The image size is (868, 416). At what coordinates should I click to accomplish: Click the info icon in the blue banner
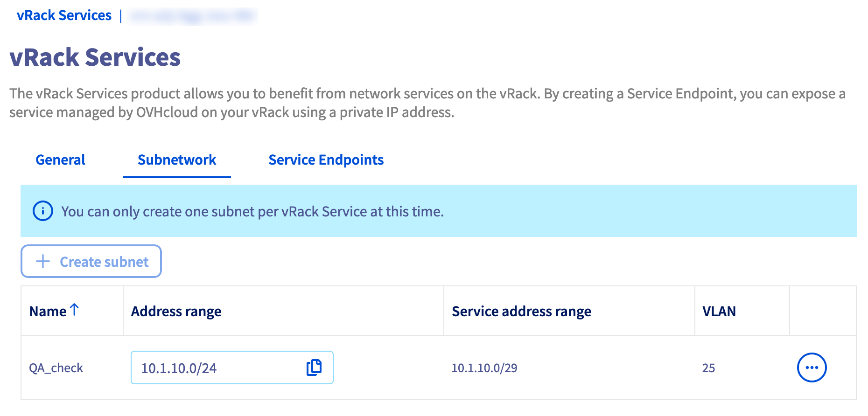[x=43, y=211]
